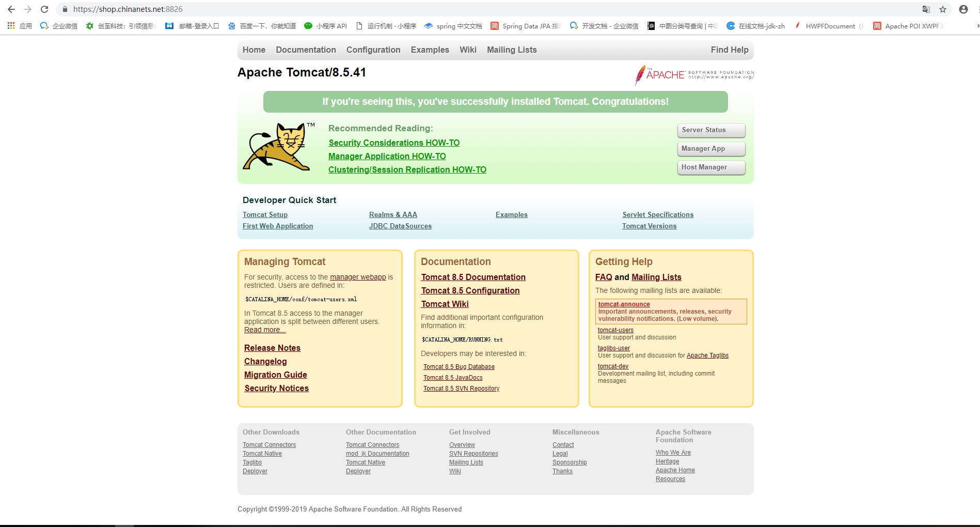Open Tomcat 8.5 Configuration link
This screenshot has height=527, width=980.
coord(470,290)
